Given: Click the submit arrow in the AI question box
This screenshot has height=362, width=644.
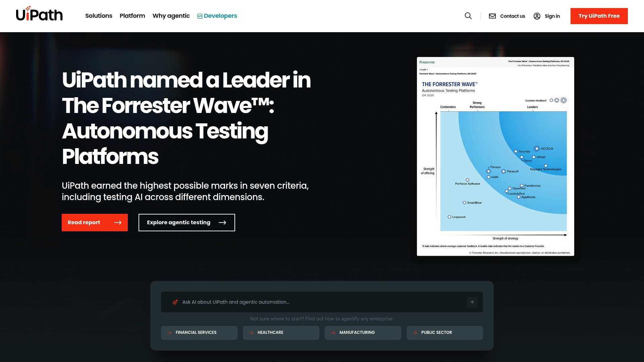Looking at the screenshot, I should point(472,302).
